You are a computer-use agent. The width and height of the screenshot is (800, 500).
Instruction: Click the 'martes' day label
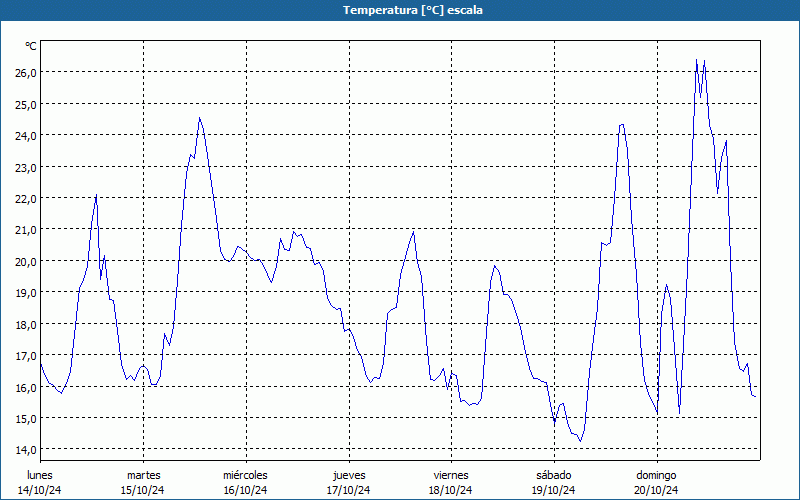click(143, 475)
